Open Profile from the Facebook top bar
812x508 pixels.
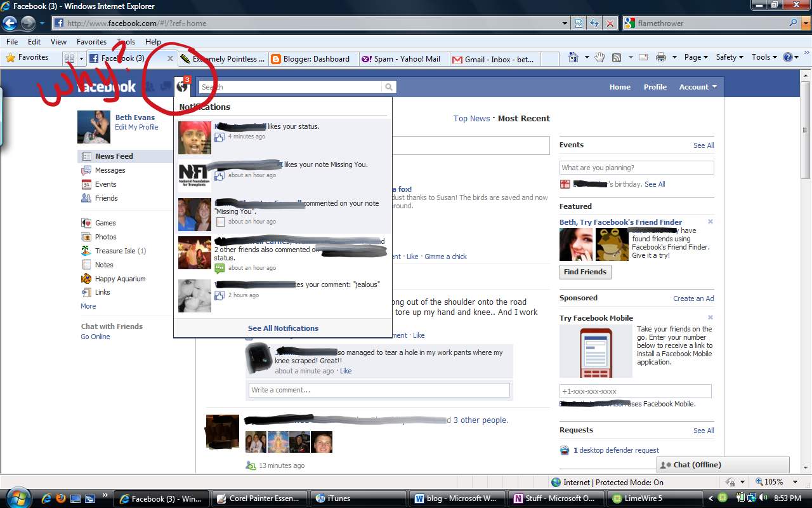tap(655, 87)
